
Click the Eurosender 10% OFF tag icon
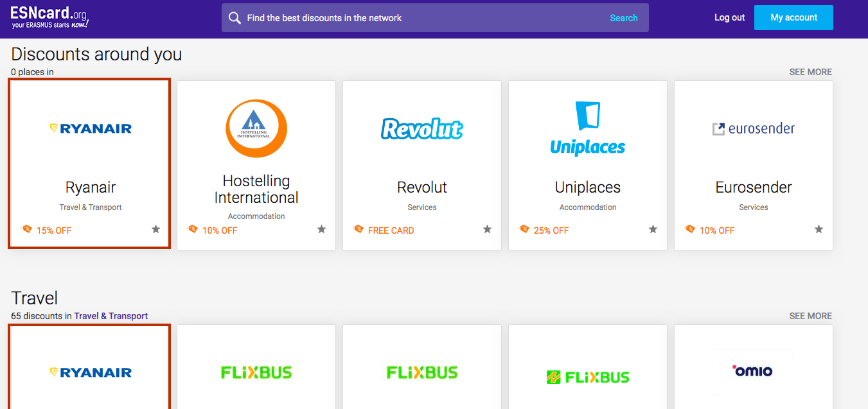click(690, 229)
